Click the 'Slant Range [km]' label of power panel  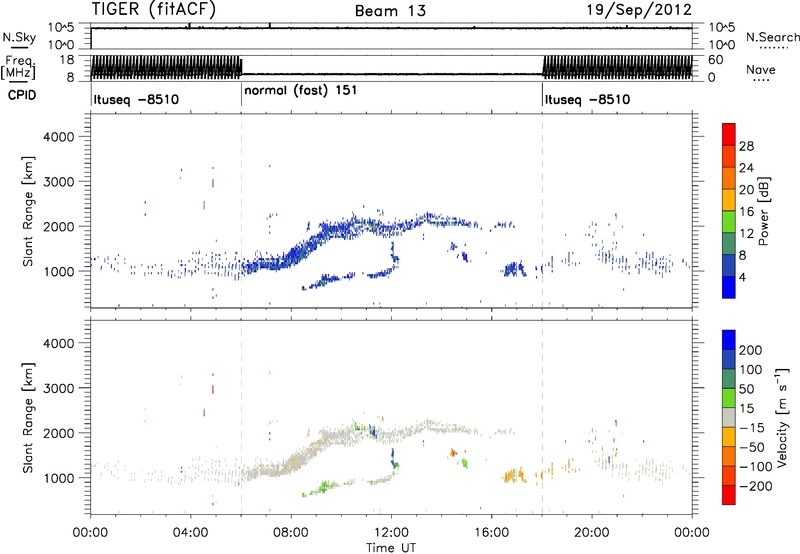point(28,211)
